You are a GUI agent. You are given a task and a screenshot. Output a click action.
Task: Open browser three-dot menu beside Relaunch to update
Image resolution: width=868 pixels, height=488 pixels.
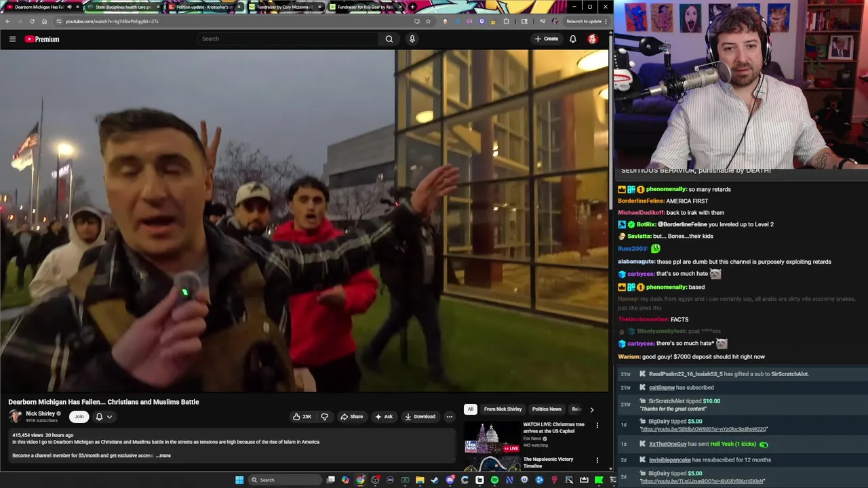(606, 21)
